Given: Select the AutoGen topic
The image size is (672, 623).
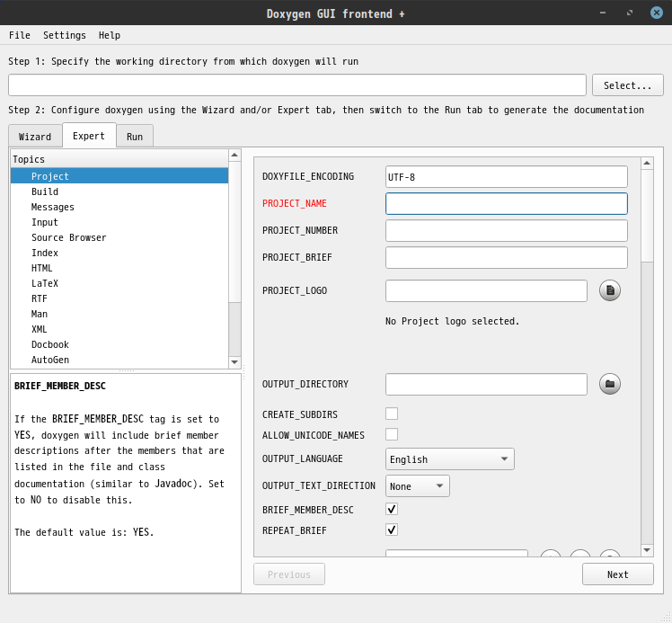Looking at the screenshot, I should click(119, 360).
